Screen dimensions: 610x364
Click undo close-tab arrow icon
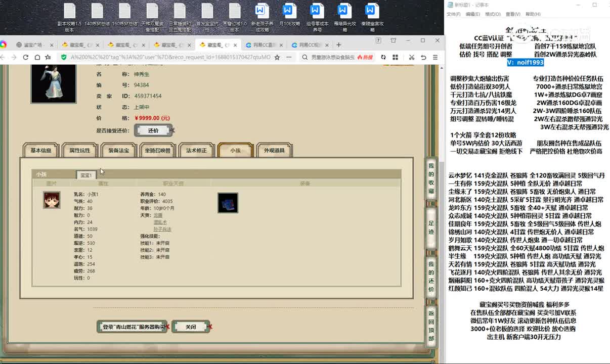click(423, 57)
